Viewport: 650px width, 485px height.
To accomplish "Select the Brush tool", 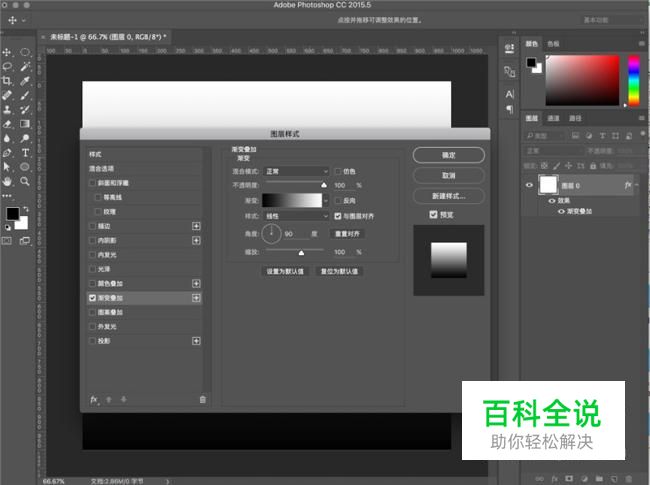I will click(25, 95).
